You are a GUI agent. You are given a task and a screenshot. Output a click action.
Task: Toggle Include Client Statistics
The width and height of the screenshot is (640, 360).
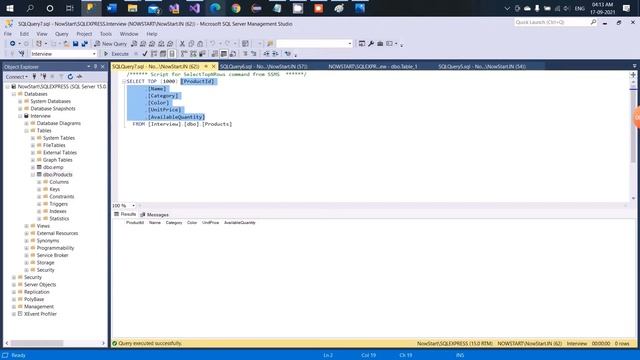[x=202, y=53]
